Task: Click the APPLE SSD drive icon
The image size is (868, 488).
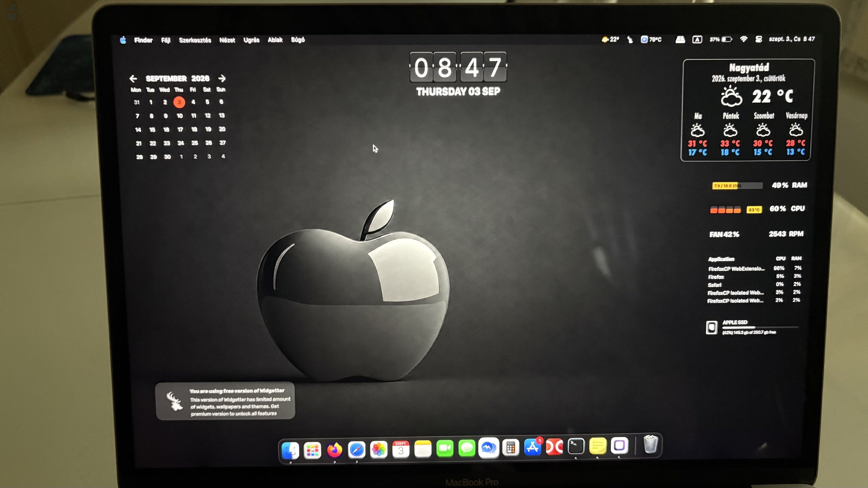Action: [x=711, y=327]
